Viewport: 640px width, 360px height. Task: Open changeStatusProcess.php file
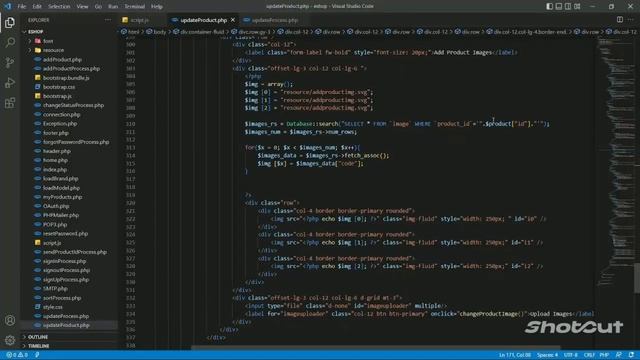pyautogui.click(x=73, y=105)
